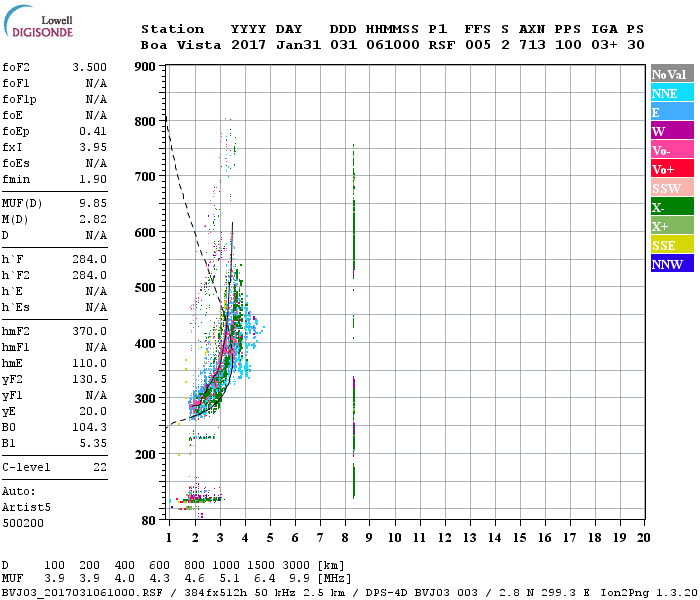Image resolution: width=700 pixels, height=600 pixels.
Task: Click the 900 label on the height axis
Action: coord(145,67)
